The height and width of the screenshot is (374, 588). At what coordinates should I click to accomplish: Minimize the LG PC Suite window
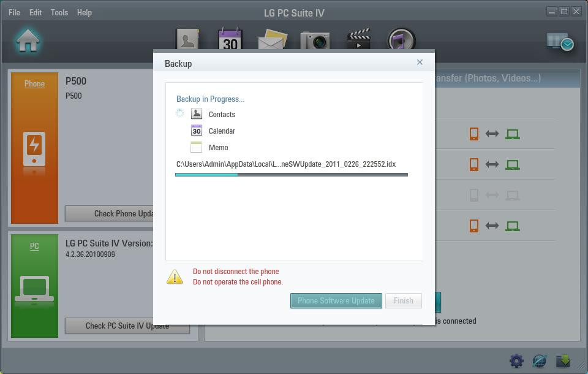[x=552, y=12]
